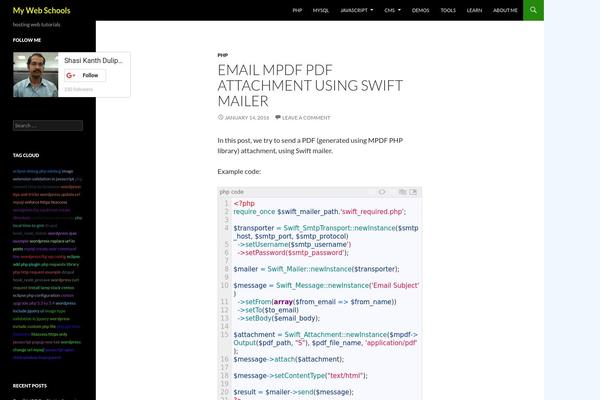Open the PHP nav menu item
This screenshot has height=400, width=600.
pos(297,10)
